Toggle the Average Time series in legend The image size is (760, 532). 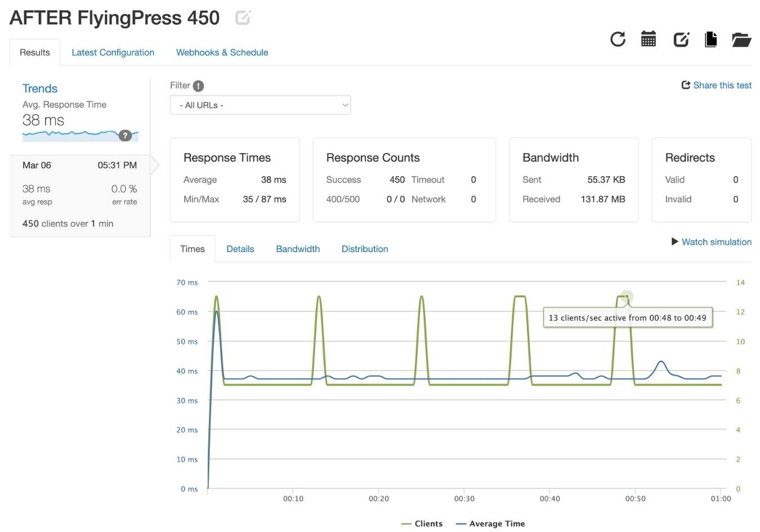[x=490, y=524]
